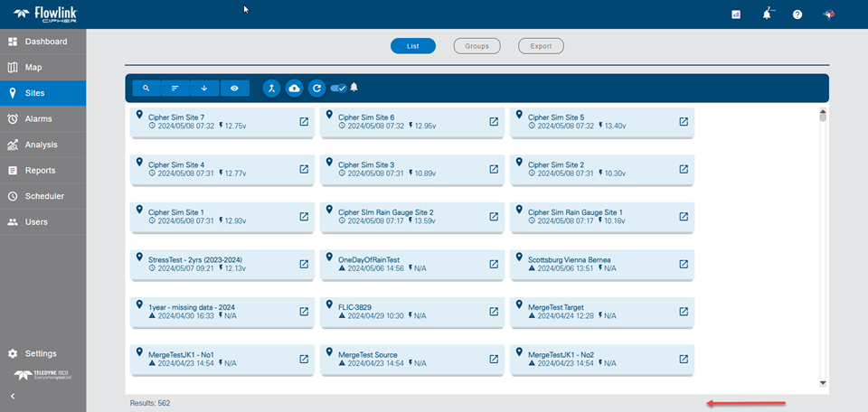This screenshot has width=868, height=412.
Task: Open the sort options in toolbar
Action: [x=175, y=89]
